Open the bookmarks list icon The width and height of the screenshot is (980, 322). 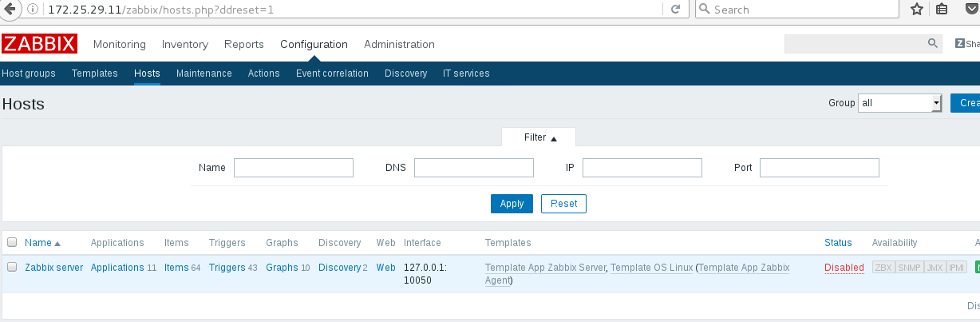point(942,10)
